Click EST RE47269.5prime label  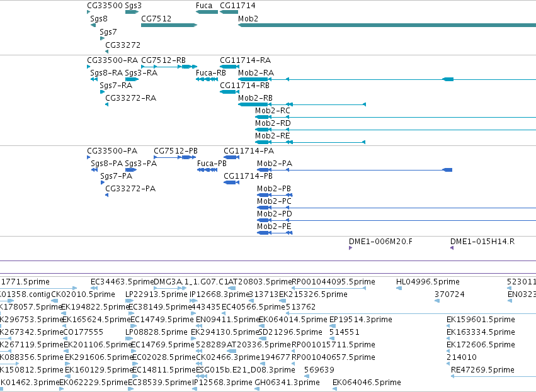point(482,371)
